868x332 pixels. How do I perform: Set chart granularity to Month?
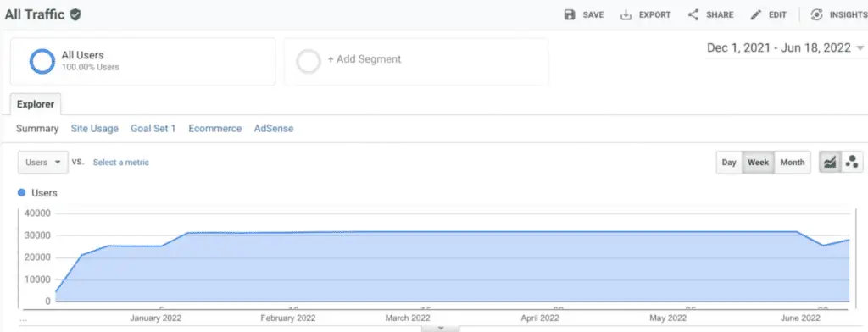tap(793, 163)
